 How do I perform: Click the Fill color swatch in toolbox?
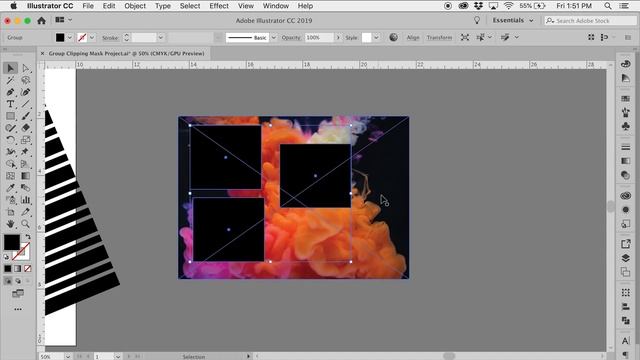click(x=11, y=242)
